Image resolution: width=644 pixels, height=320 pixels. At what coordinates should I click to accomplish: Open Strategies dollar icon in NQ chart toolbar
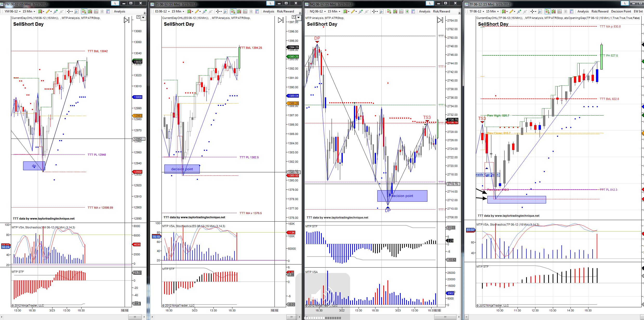[x=407, y=11]
